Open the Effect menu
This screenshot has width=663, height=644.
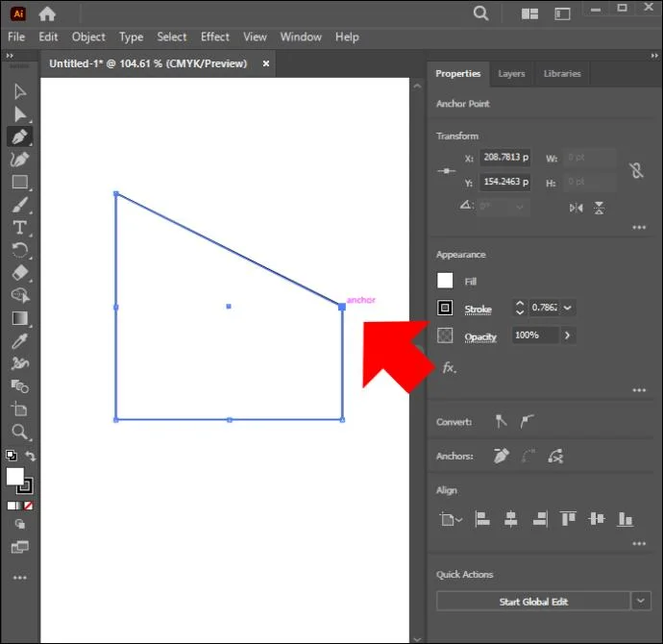[215, 37]
